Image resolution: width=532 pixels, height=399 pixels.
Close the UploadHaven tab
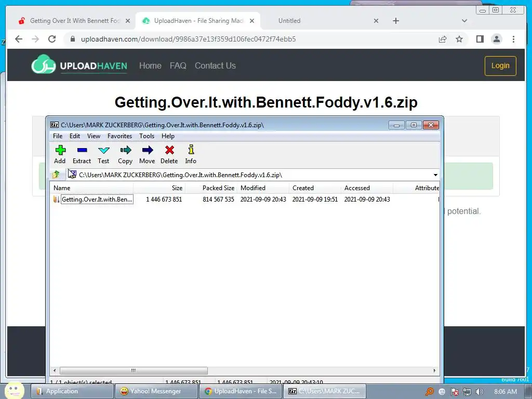(252, 21)
